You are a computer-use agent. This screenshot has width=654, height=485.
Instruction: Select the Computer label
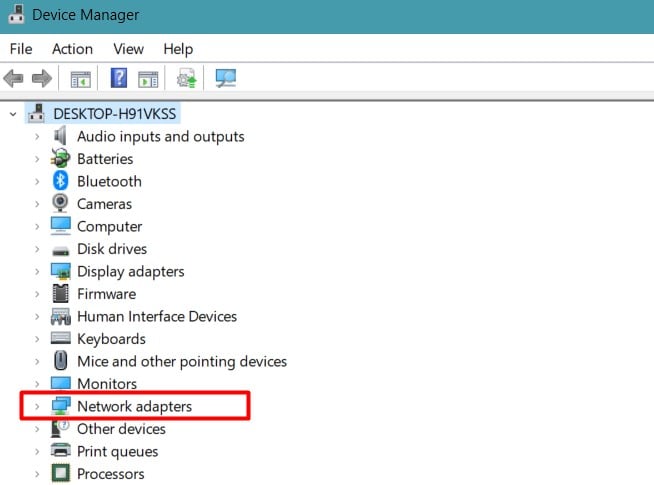coord(109,226)
